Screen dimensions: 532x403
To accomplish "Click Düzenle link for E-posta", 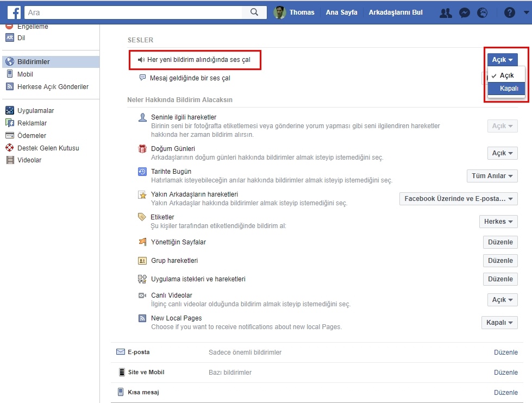I will (x=505, y=352).
